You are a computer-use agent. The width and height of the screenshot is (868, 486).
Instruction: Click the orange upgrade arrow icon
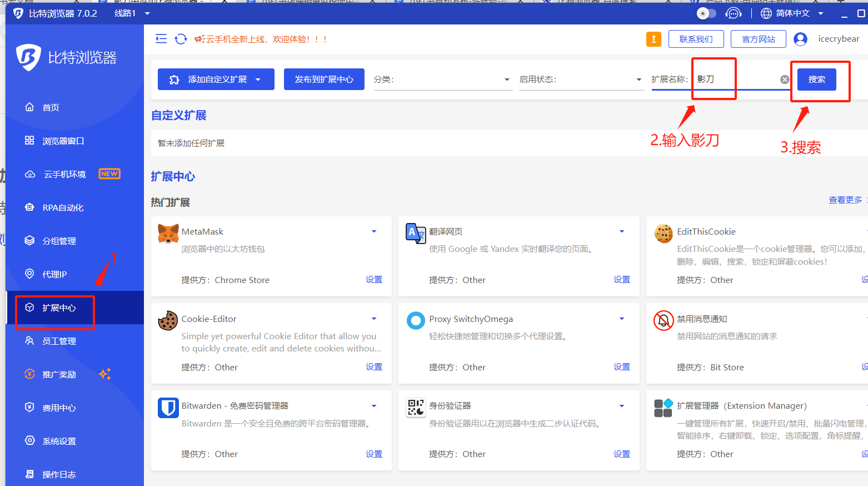pyautogui.click(x=654, y=39)
